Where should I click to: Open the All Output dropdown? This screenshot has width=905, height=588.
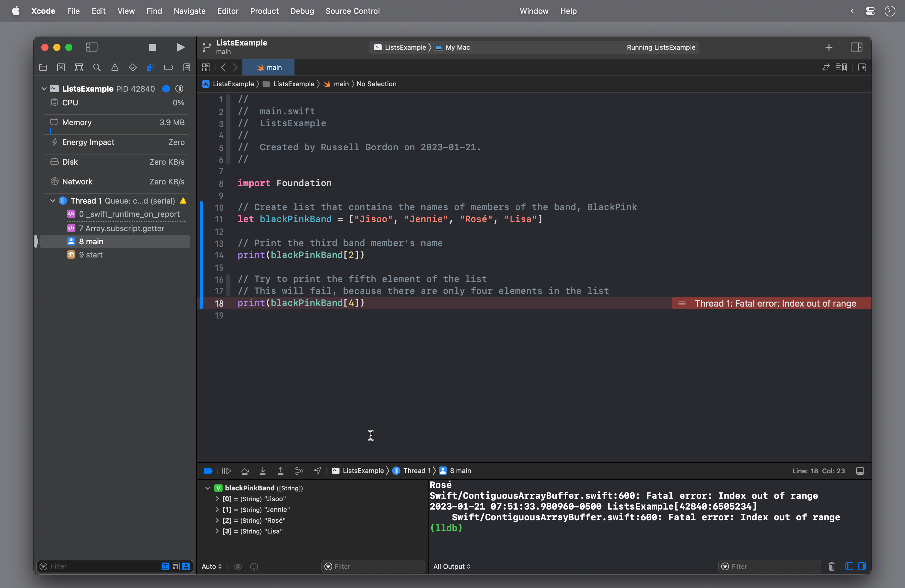click(452, 566)
